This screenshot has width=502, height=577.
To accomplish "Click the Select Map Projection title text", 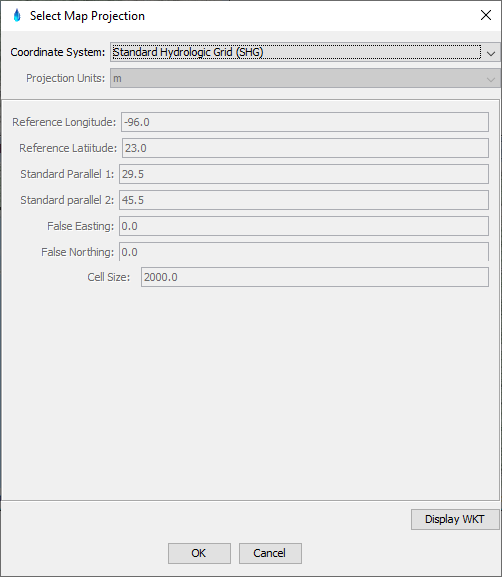I will (x=87, y=16).
